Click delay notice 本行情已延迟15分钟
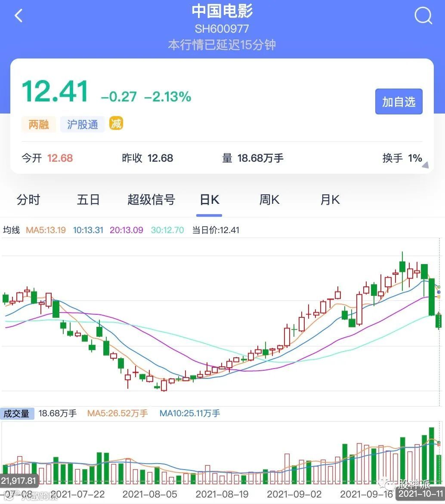Viewport: 445px width, 504px height. 222,45
